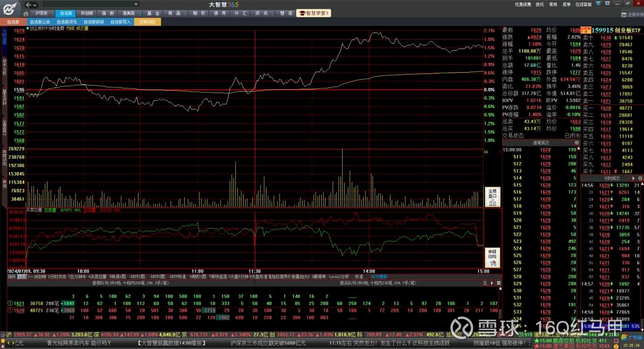644x349 pixels.
Task: Open the 港美英 tab
Action: [129, 13]
